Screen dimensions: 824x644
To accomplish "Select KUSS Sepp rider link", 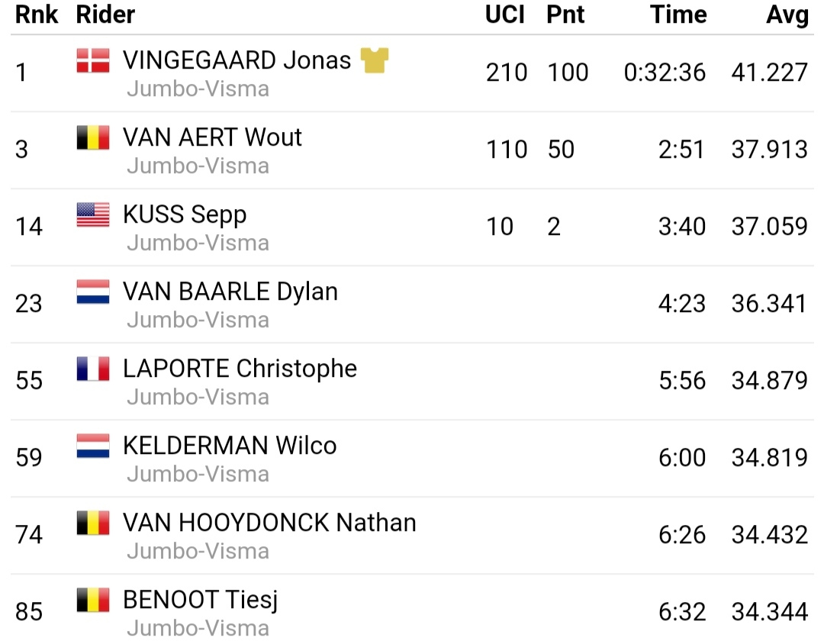I will [x=185, y=214].
